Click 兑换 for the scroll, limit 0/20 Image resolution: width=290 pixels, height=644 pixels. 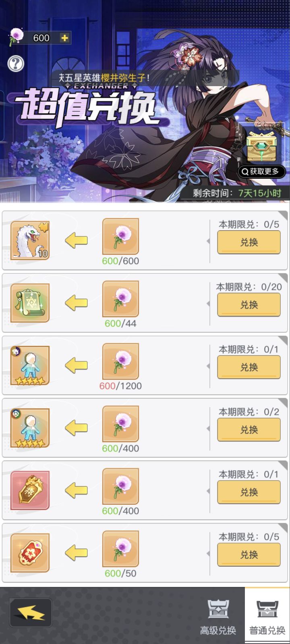tap(249, 305)
